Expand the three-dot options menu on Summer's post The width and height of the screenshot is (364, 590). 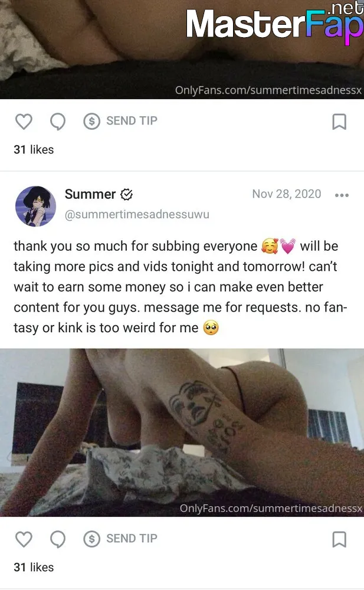[x=342, y=195]
